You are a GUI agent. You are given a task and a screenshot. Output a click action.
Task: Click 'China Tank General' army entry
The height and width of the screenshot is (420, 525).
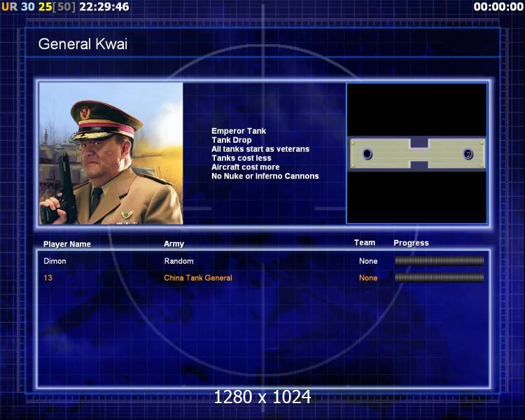(x=198, y=278)
